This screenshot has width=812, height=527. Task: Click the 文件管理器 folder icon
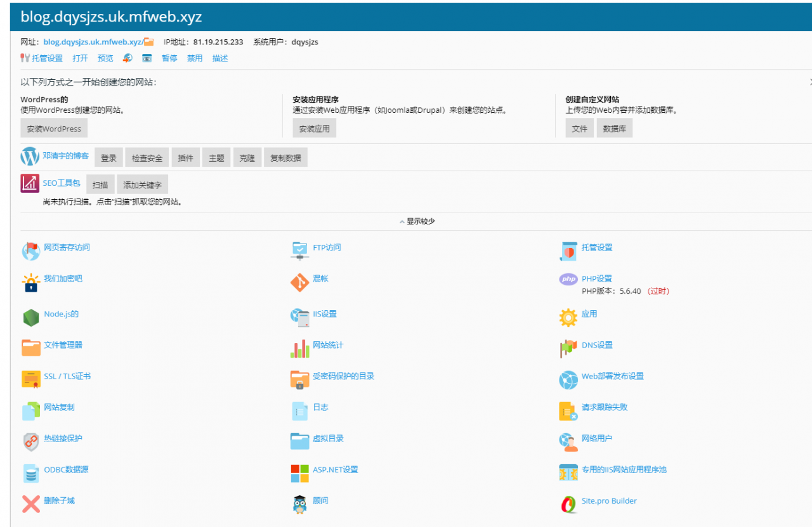pos(30,348)
